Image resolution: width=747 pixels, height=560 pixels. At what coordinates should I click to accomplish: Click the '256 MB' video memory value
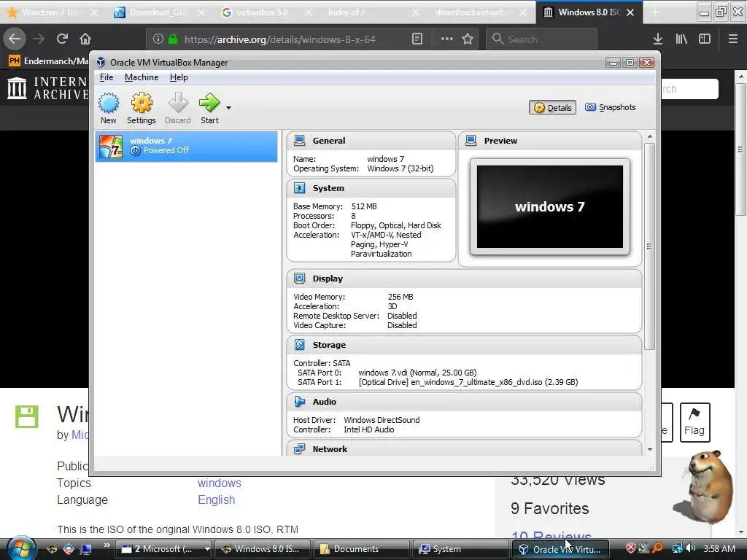(x=400, y=297)
